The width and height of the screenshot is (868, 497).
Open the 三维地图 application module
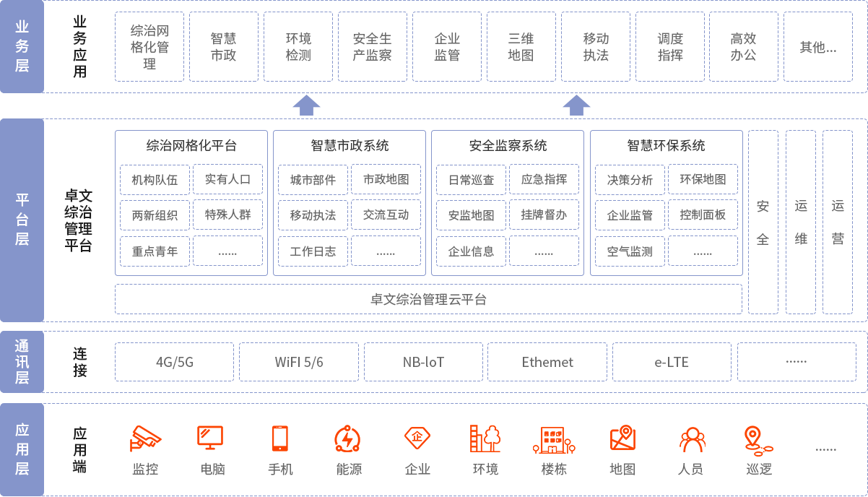point(521,46)
